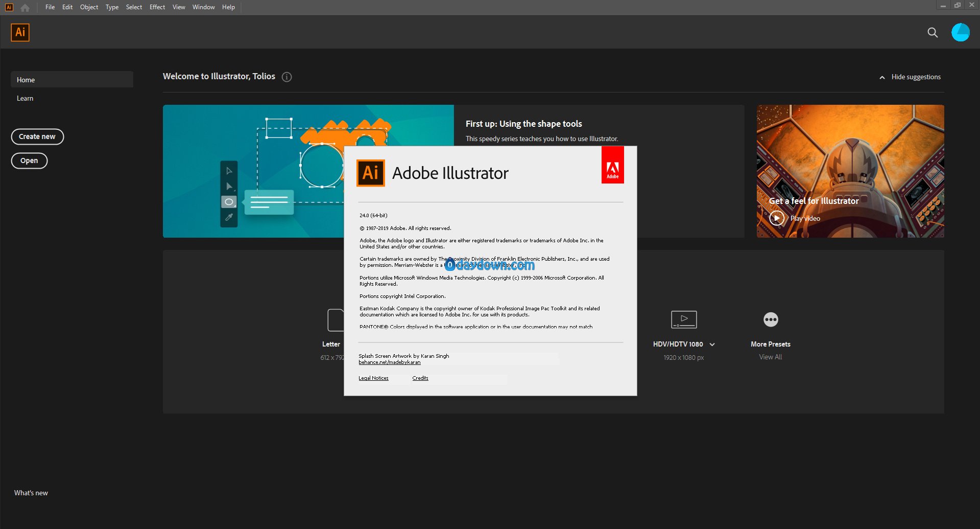Switch to the Learn section in the sidebar
Viewport: 980px width, 529px height.
25,98
